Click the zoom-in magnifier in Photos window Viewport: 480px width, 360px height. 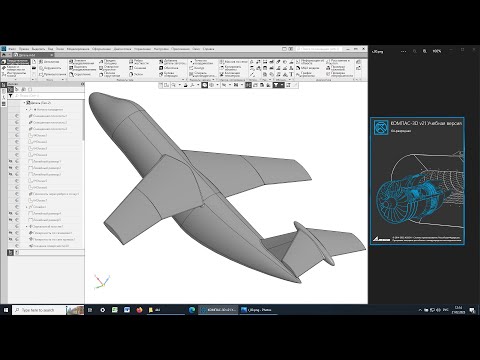[x=425, y=51]
